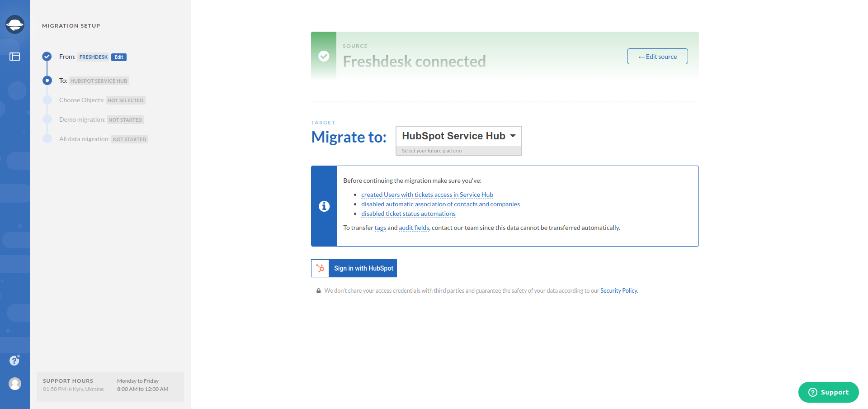
Task: Click Select your future platform hint text
Action: point(432,151)
